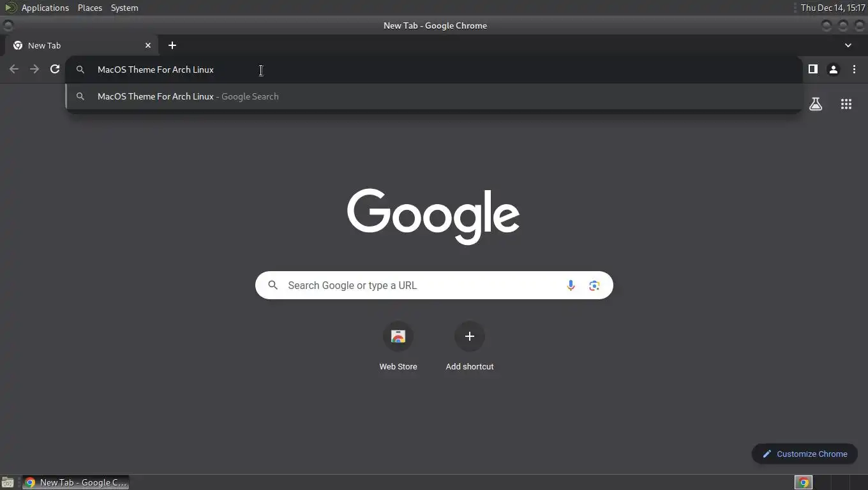868x490 pixels.
Task: Reload the page with the refresh icon
Action: [55, 69]
